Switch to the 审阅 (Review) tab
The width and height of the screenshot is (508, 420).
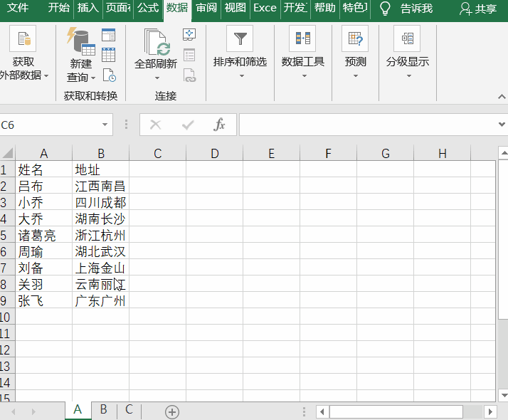point(206,7)
